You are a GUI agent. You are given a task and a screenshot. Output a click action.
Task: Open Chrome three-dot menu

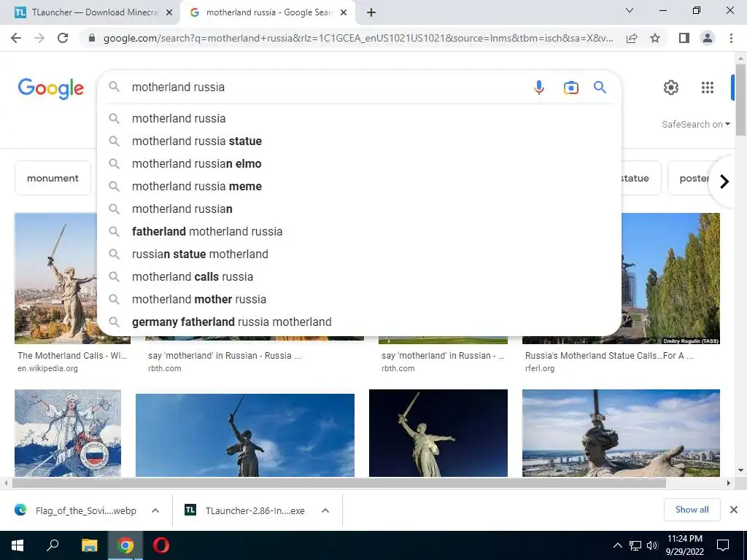click(x=731, y=38)
